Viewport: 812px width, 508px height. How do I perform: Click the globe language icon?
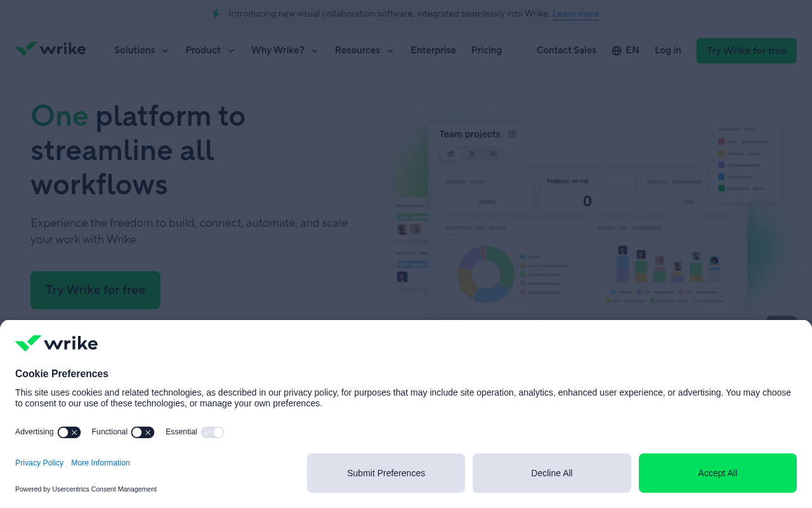tap(617, 51)
